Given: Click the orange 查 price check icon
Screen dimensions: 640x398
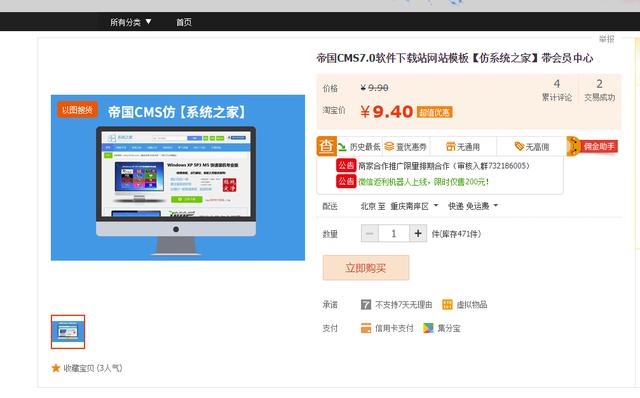Looking at the screenshot, I should 327,146.
